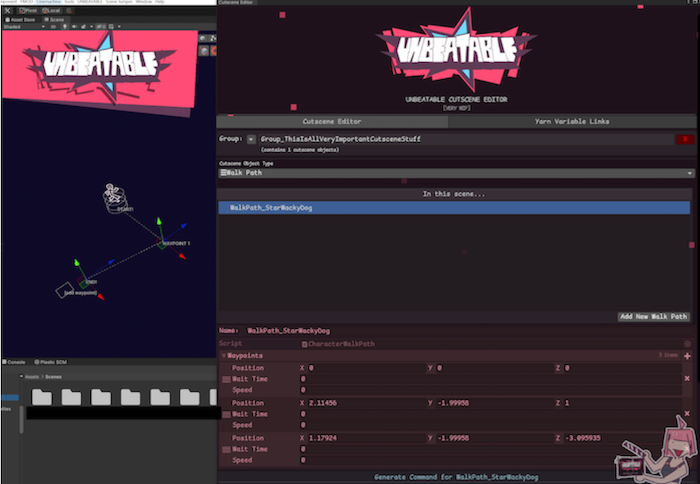The width and height of the screenshot is (700, 484).
Task: Click the X field showing 2.11456
Action: click(366, 403)
